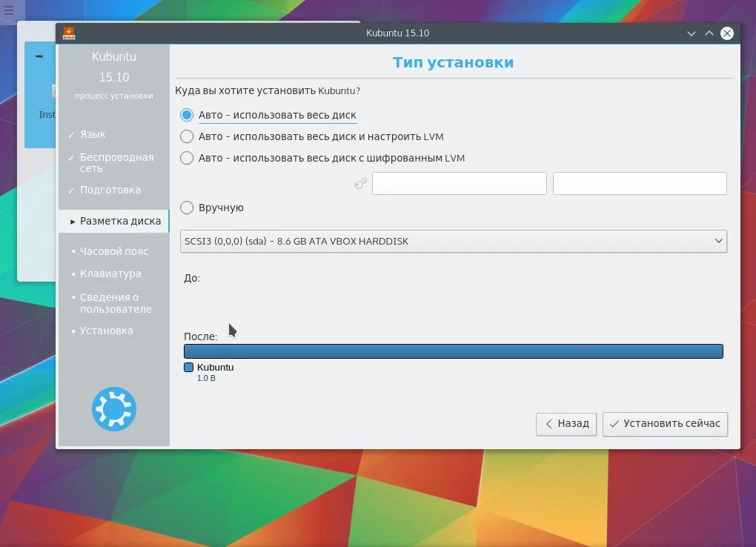Select 'Авто - использовать весь диск' option
This screenshot has height=547, width=756.
point(268,115)
